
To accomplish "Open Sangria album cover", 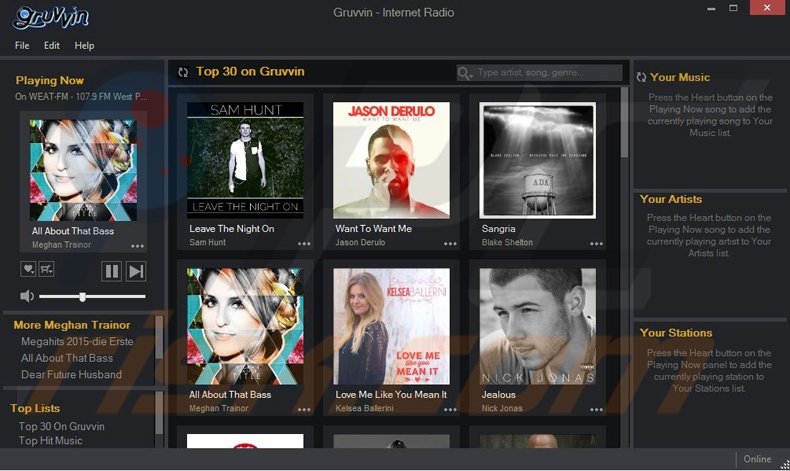I will (x=538, y=160).
